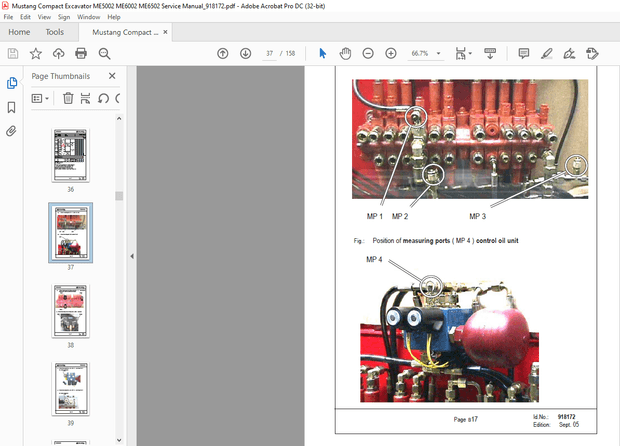Screen dimensions: 620x446
Task: Switch to the Tools tab
Action: point(55,32)
